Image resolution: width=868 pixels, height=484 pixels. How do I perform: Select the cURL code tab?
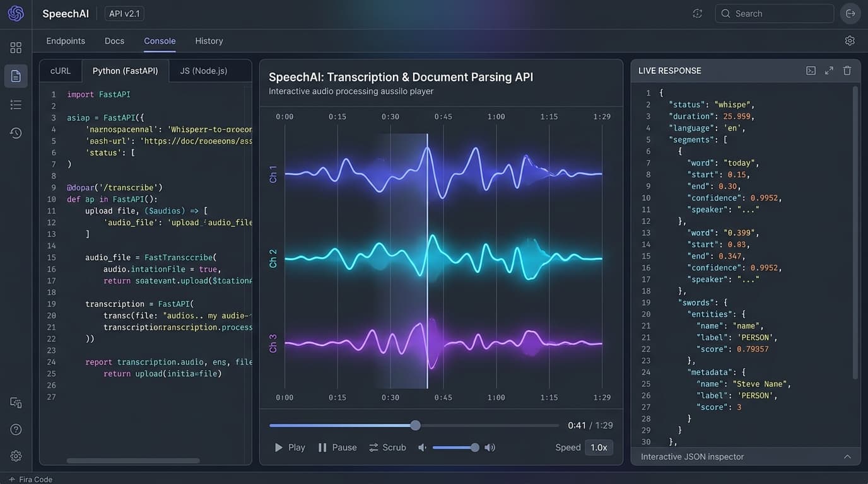[61, 71]
